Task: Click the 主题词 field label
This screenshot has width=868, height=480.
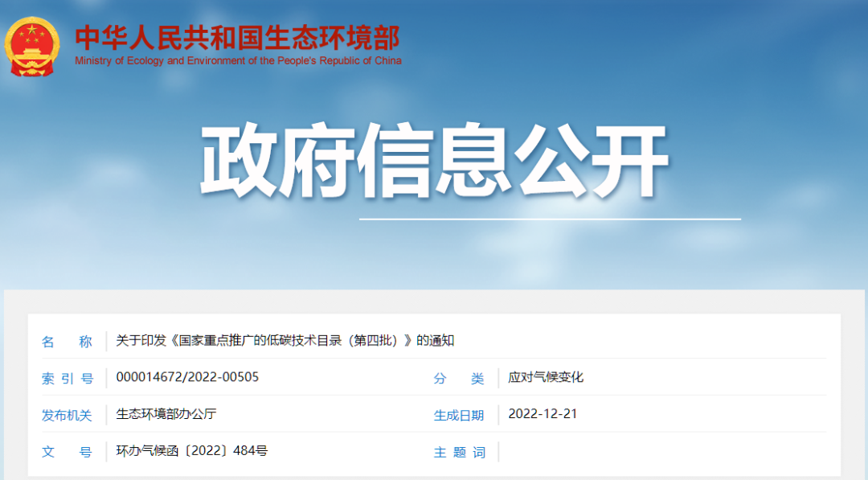Action: pyautogui.click(x=459, y=452)
